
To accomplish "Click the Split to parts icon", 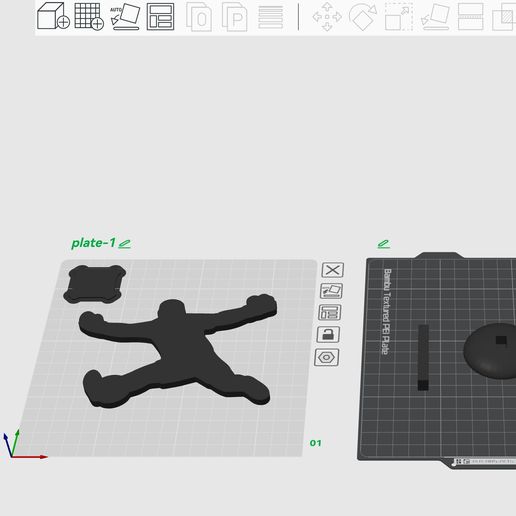I will click(x=235, y=17).
